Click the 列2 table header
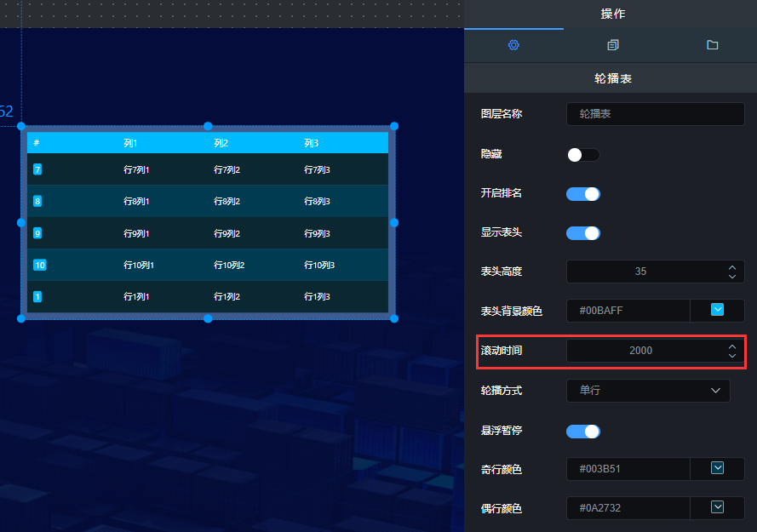Image resolution: width=757 pixels, height=532 pixels. point(221,143)
